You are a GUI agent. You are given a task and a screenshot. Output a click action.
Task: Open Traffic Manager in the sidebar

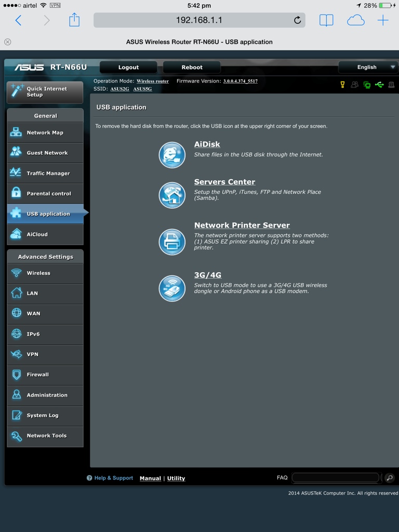pos(45,174)
